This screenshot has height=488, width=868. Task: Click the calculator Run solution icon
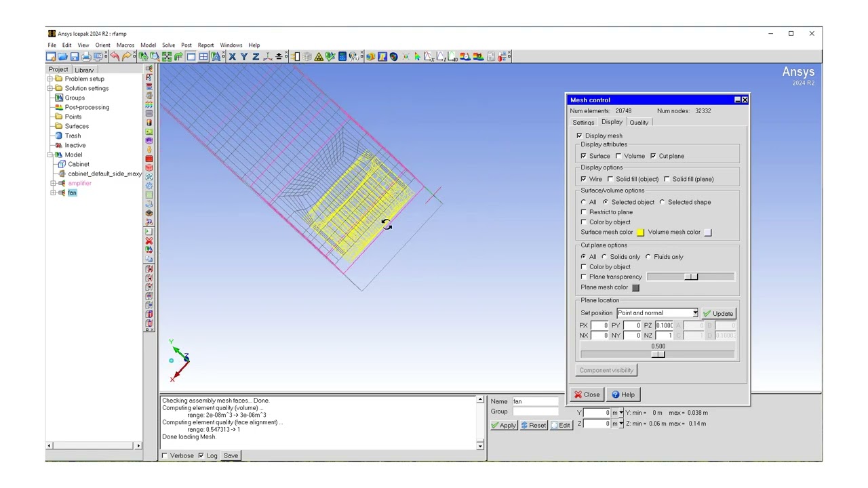(342, 57)
